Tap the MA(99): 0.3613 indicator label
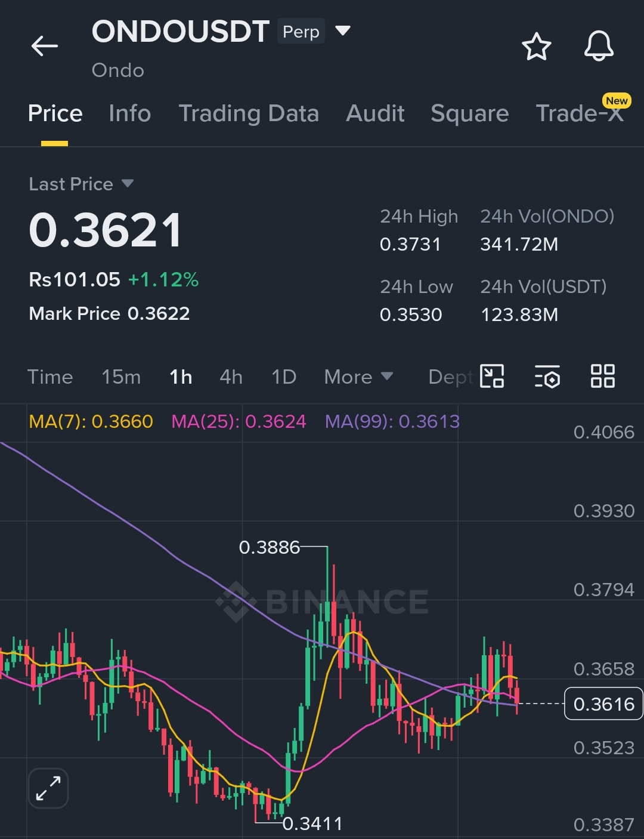 pos(392,421)
